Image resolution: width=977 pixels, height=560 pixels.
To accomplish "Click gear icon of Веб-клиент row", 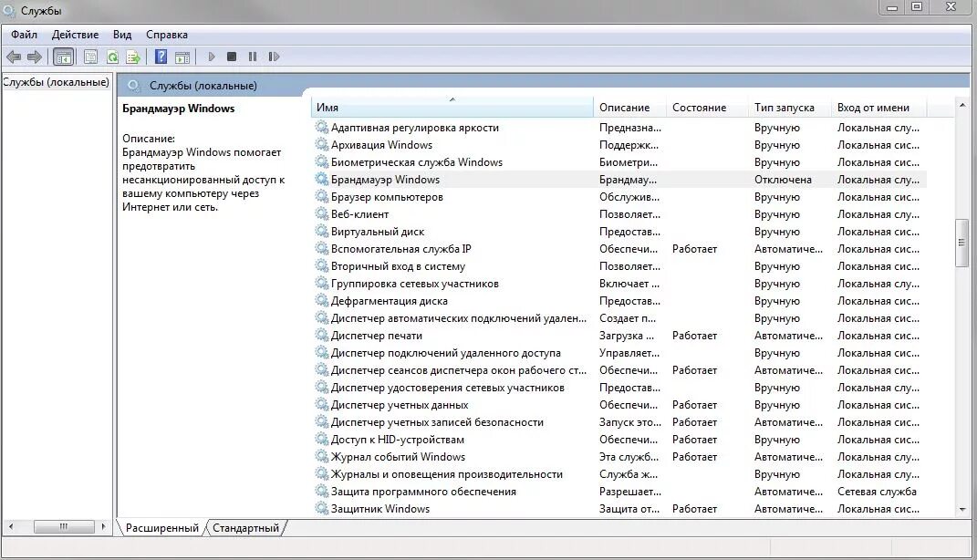I will click(321, 213).
